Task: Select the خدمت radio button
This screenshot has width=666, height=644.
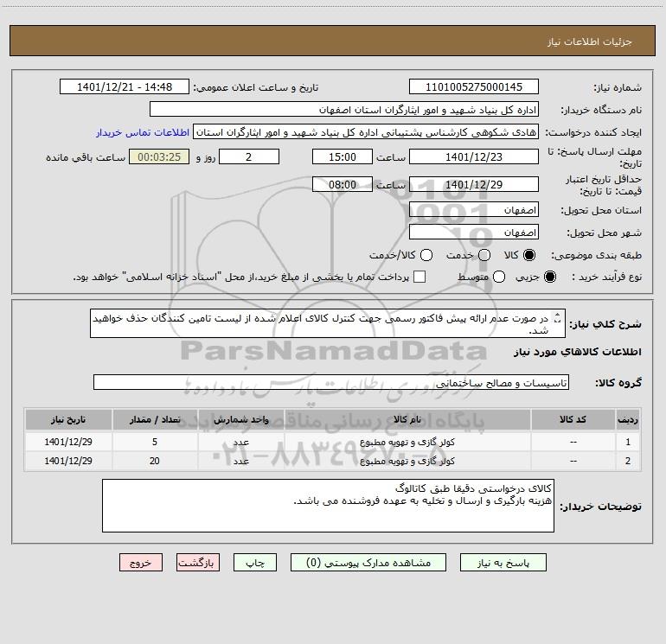Action: [484, 255]
